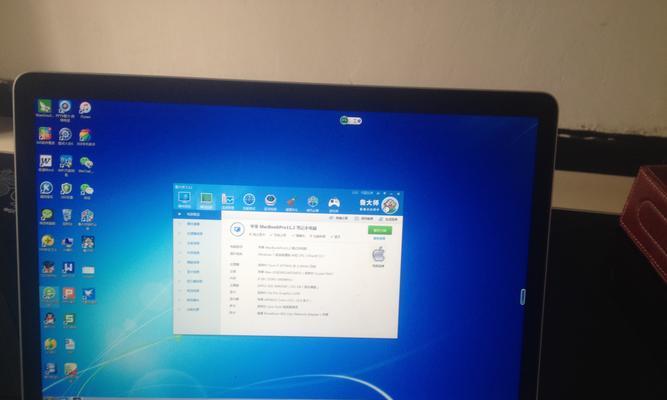Open the white W document desktop shortcut
Image resolution: width=667 pixels, height=400 pixels.
coord(46,161)
